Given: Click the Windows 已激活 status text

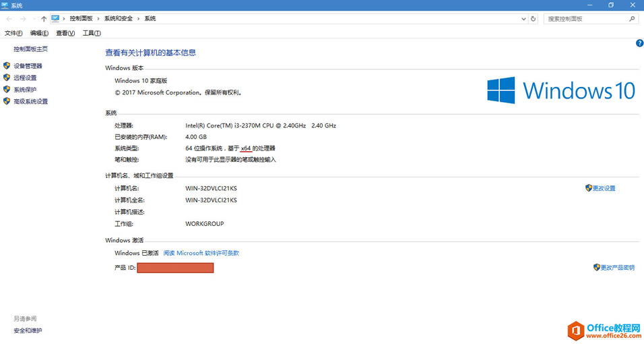Looking at the screenshot, I should 136,253.
